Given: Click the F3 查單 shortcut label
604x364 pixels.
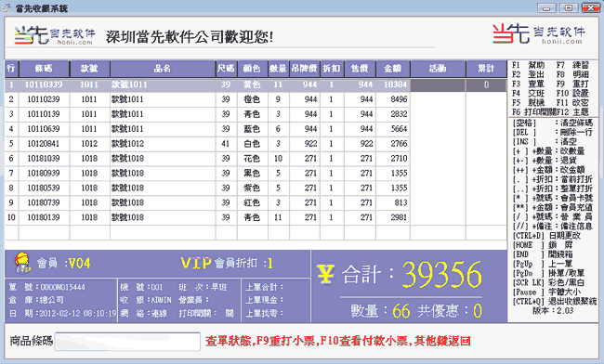Looking at the screenshot, I should tap(528, 84).
